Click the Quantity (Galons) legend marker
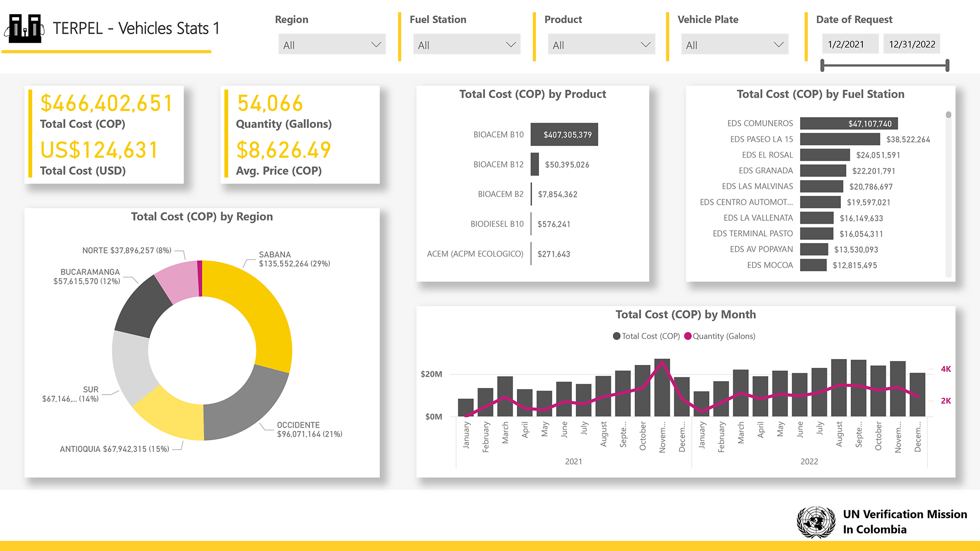The height and width of the screenshot is (551, 980). tap(688, 336)
